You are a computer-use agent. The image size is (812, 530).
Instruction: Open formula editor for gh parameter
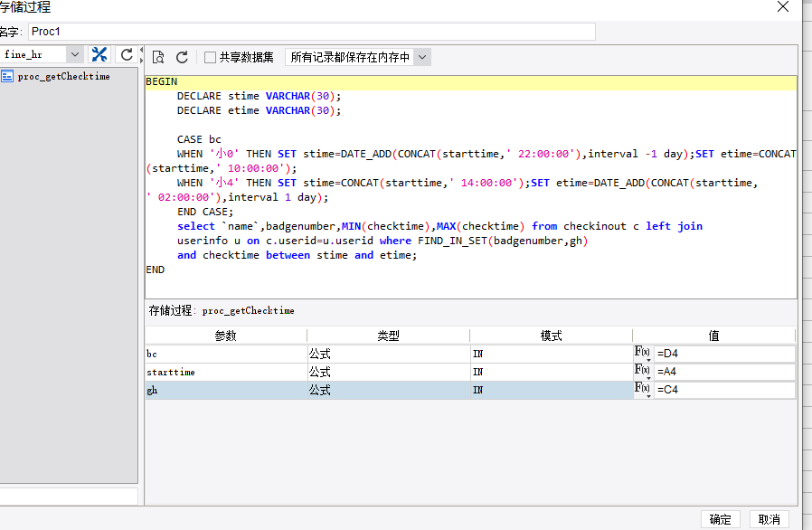pos(642,390)
